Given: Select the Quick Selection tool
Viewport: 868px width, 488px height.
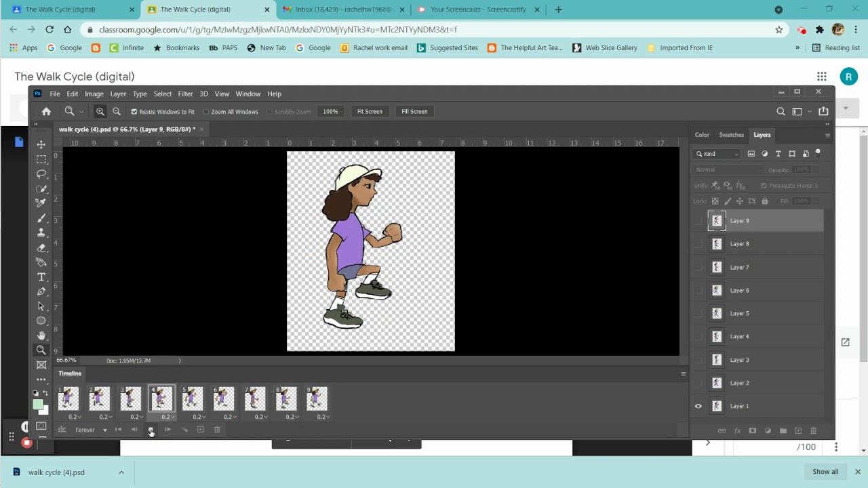Looking at the screenshot, I should (41, 188).
